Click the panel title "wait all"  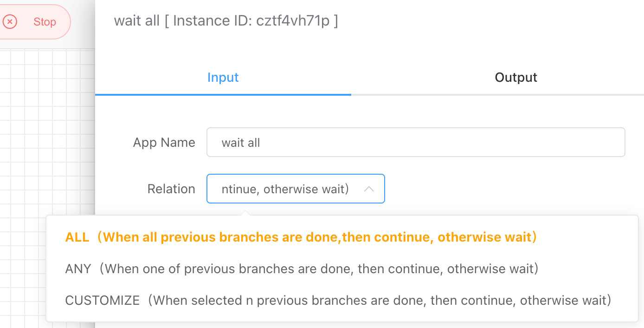pyautogui.click(x=137, y=21)
